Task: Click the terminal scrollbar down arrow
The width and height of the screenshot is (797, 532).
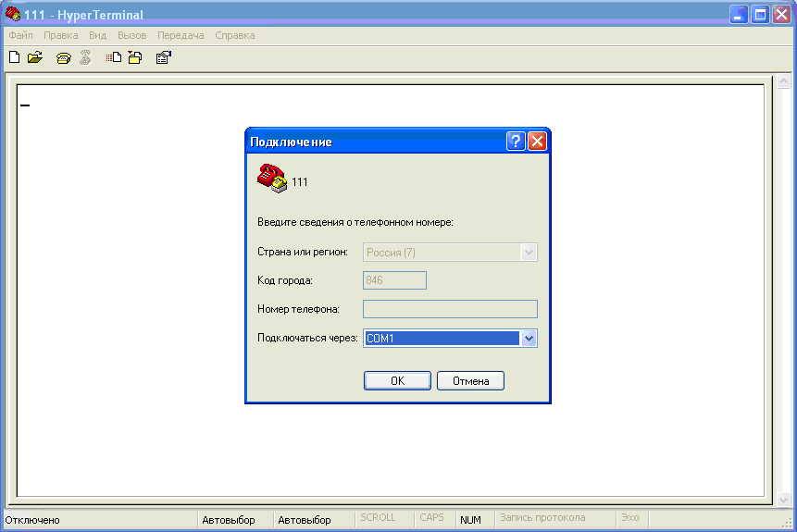Action: pos(783,500)
